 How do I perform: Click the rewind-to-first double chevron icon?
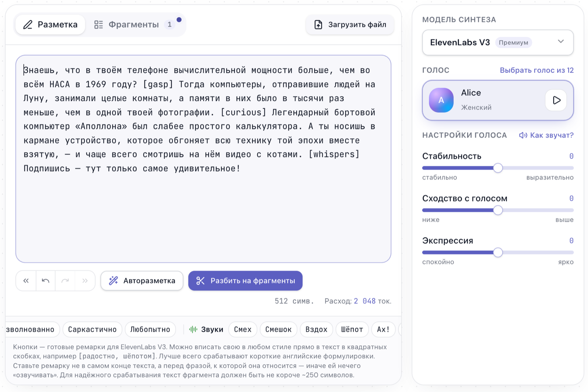click(x=26, y=281)
